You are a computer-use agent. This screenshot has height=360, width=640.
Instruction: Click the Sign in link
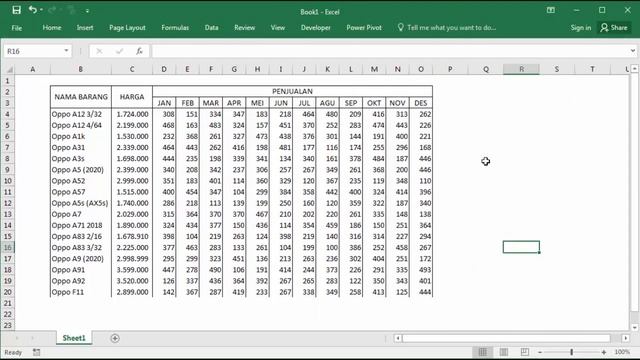pos(580,28)
